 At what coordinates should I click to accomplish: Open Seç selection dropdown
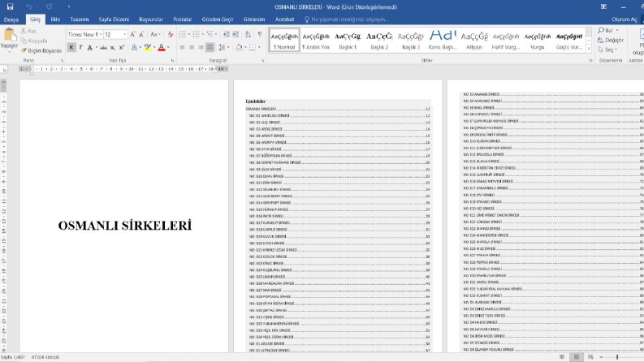(x=607, y=50)
